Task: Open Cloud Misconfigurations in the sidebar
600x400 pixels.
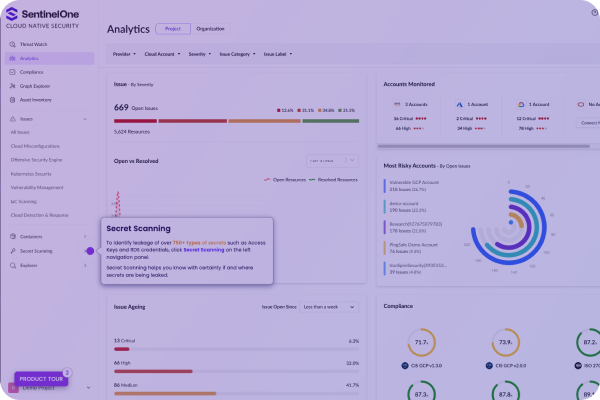Action: pyautogui.click(x=35, y=146)
